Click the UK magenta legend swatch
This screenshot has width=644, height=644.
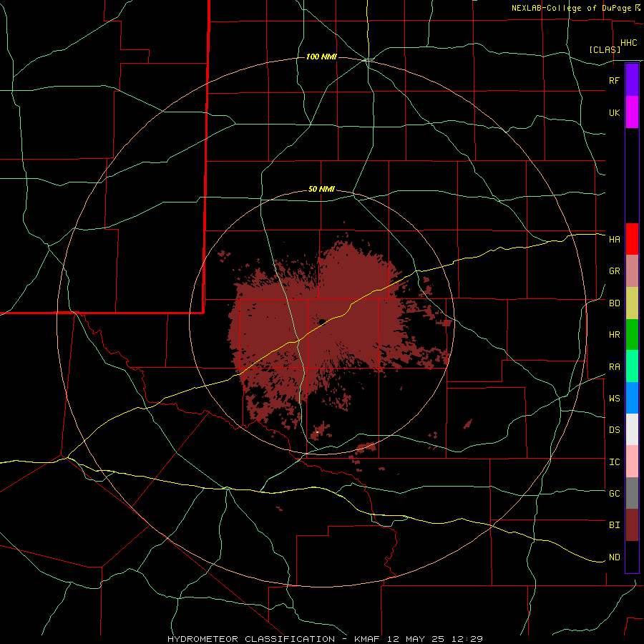[632, 112]
